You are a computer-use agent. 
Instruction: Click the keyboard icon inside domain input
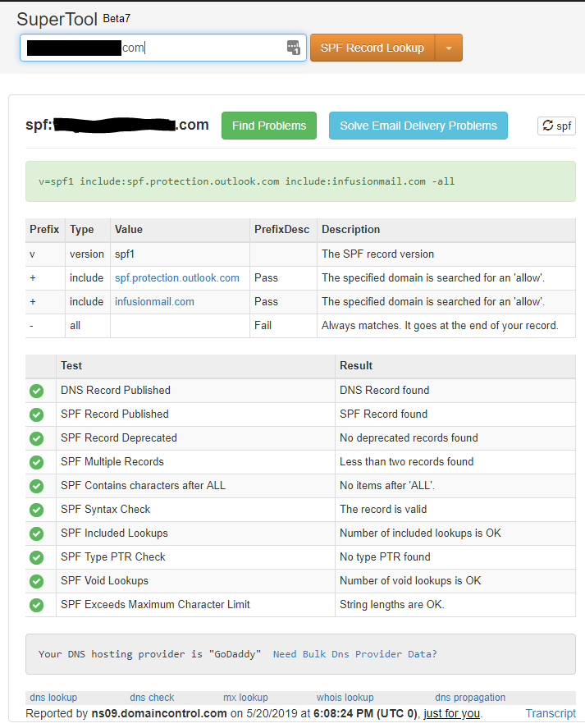294,48
